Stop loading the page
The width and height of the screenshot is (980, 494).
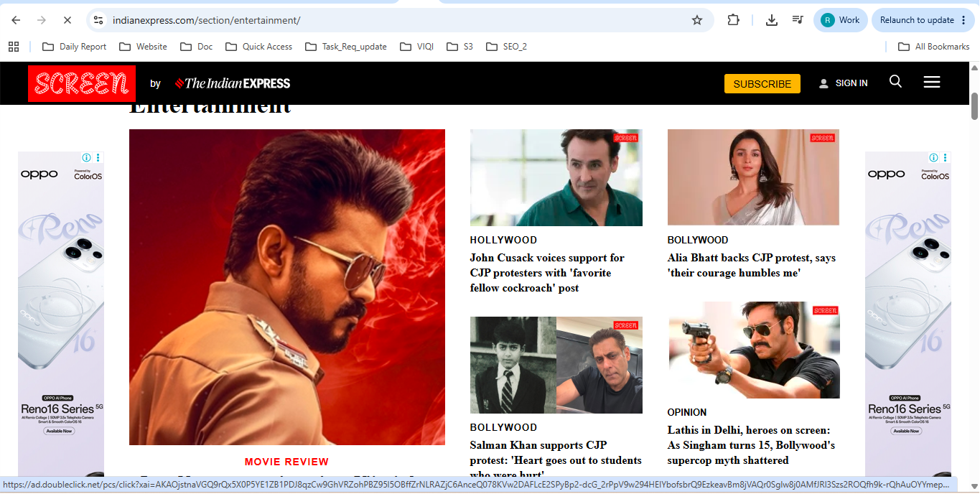point(67,20)
